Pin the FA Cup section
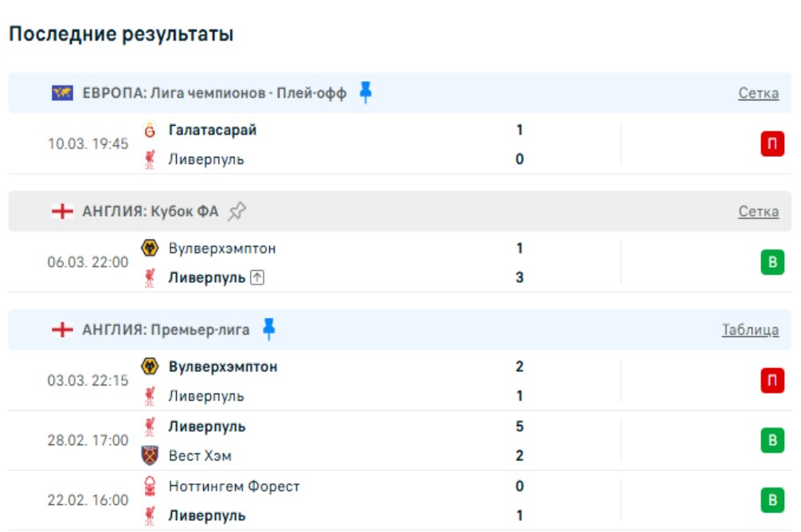Image resolution: width=801 pixels, height=532 pixels. [x=236, y=211]
